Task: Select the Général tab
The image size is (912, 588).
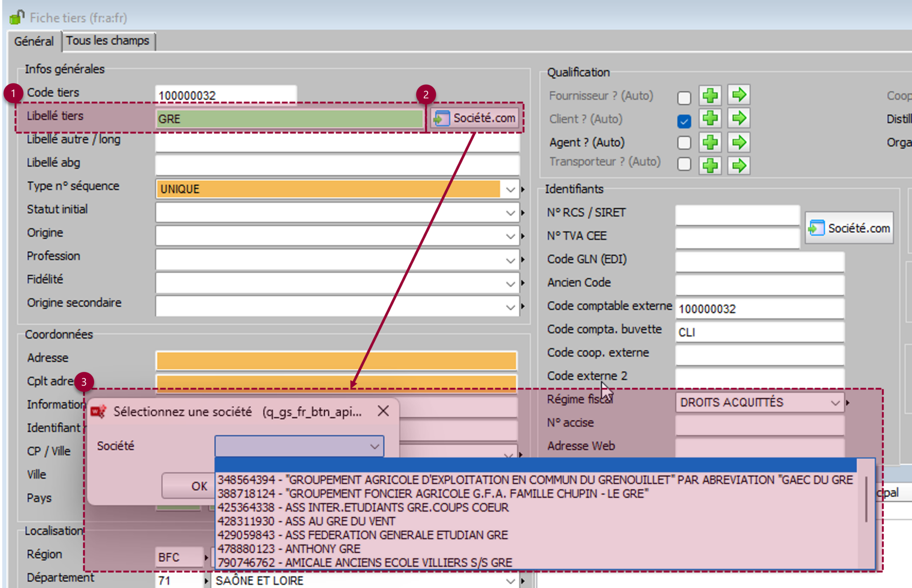Action: point(34,41)
